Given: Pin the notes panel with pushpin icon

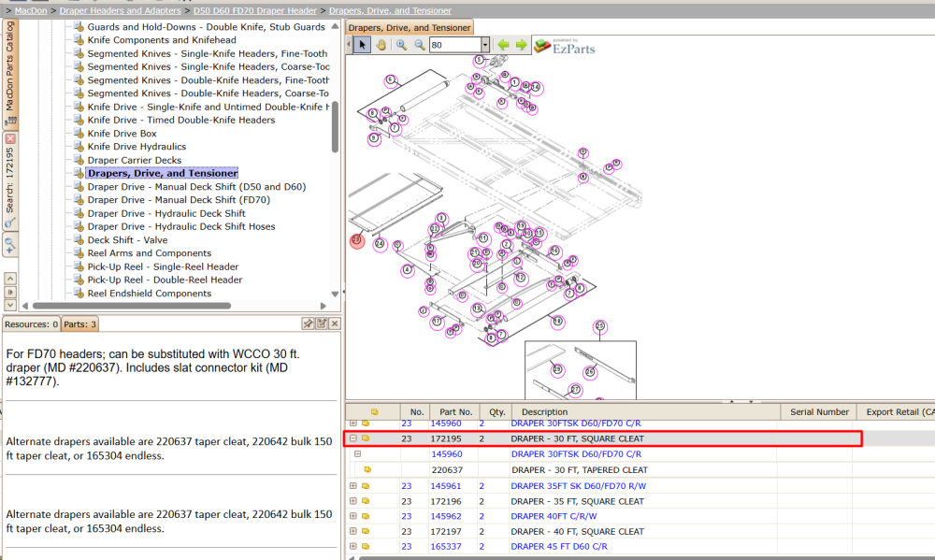Looking at the screenshot, I should point(308,323).
